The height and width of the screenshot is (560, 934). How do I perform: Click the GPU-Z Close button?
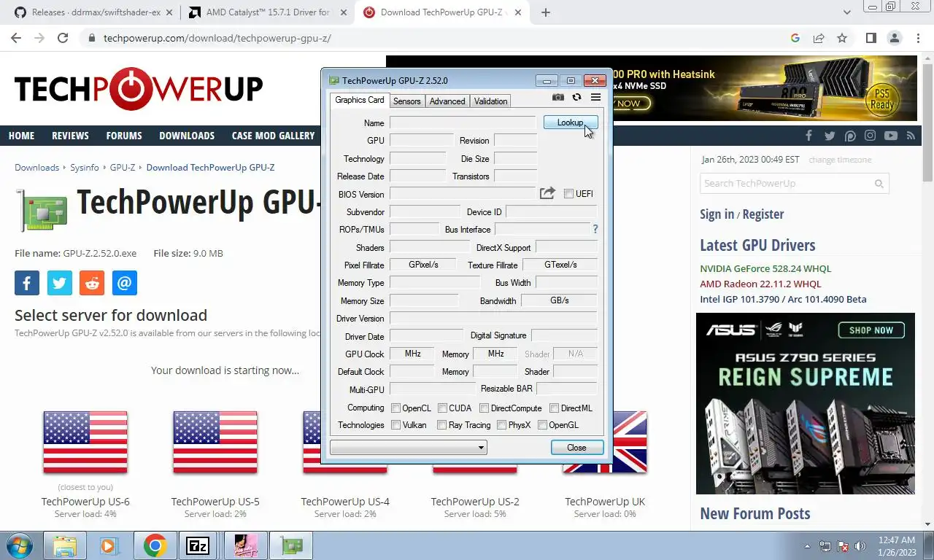click(x=576, y=448)
